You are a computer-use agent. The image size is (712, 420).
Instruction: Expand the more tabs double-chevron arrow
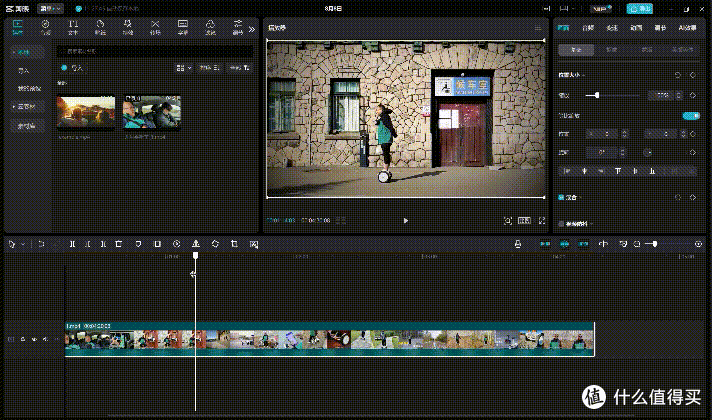pyautogui.click(x=252, y=30)
